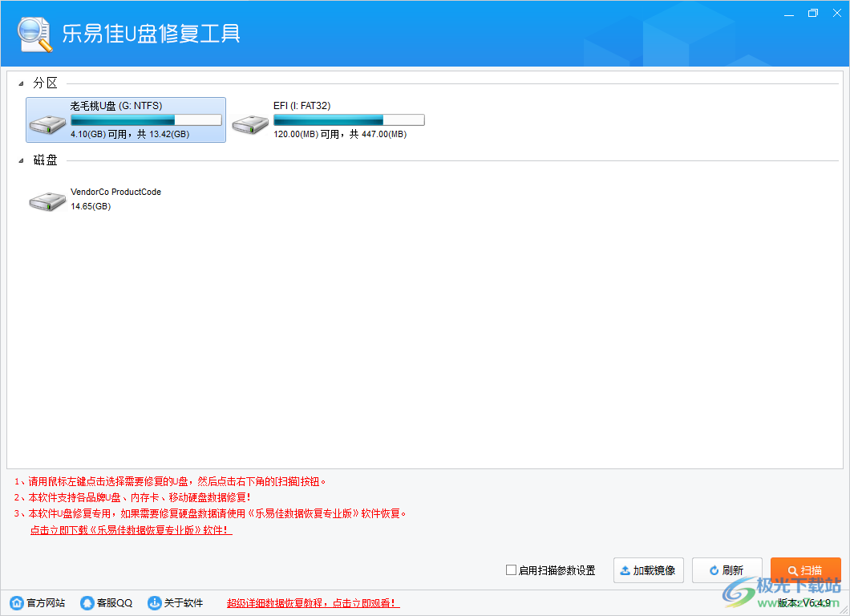Open the 超级详细数据恢复教程 tutorial link
850x616 pixels.
(312, 602)
